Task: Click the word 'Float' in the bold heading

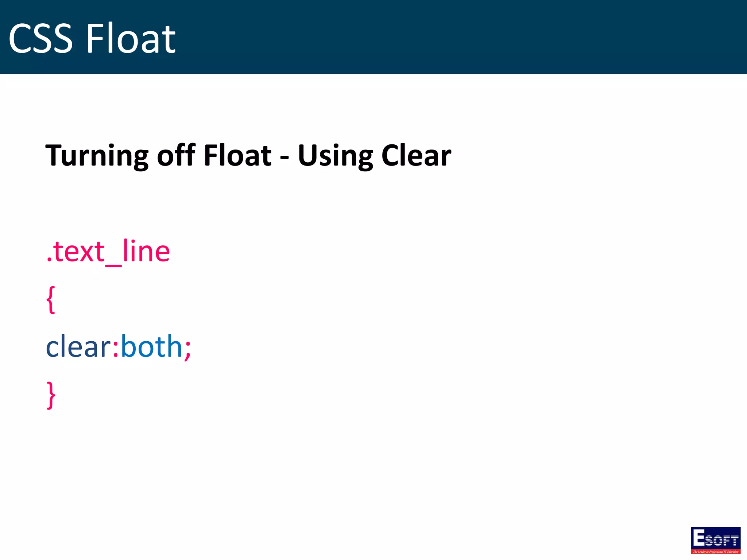Action: point(237,155)
